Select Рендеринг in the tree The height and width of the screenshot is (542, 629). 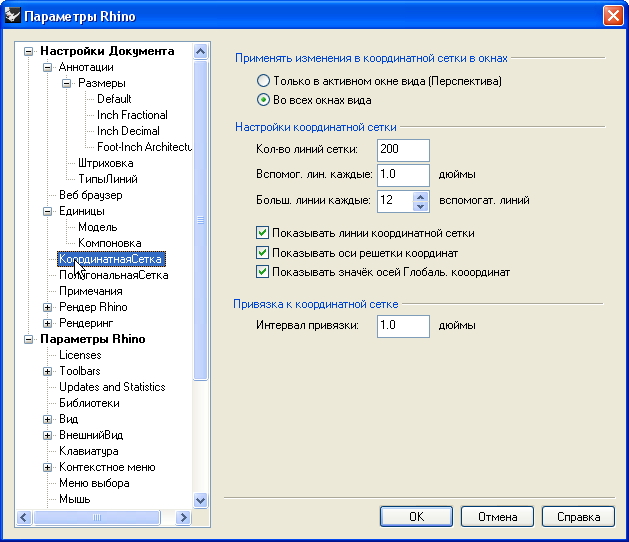click(86, 323)
